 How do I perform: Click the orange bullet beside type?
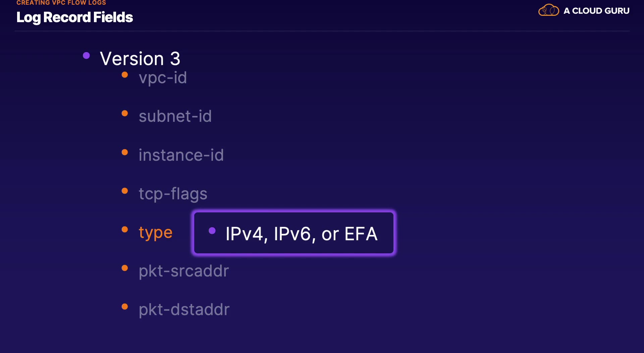[125, 230]
